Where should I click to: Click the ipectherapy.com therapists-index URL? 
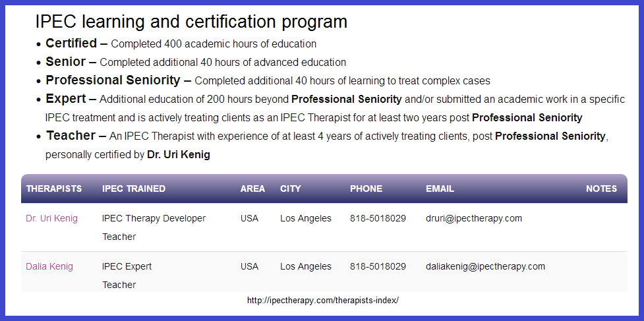click(x=323, y=301)
